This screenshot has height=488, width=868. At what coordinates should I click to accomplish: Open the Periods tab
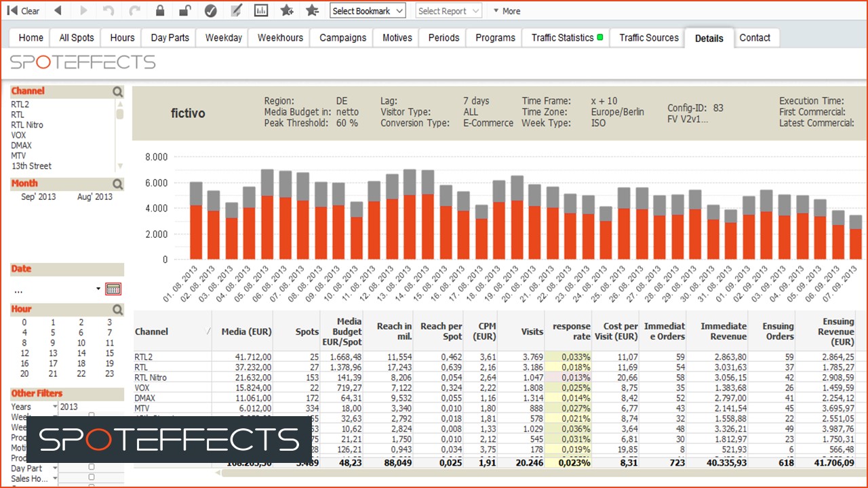click(443, 38)
